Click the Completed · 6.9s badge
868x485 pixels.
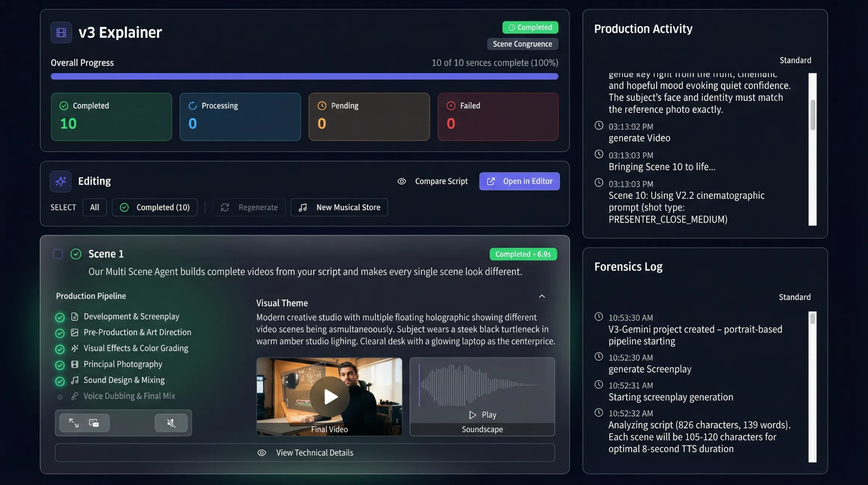coord(523,254)
